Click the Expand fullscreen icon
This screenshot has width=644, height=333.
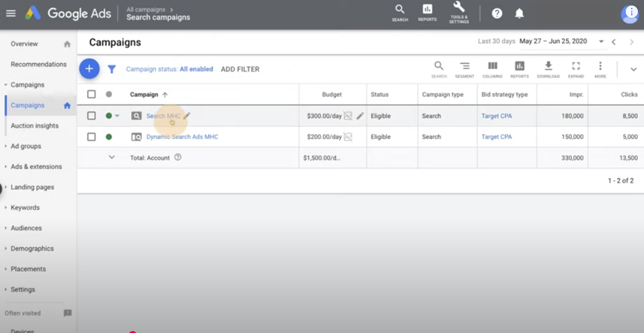click(576, 69)
